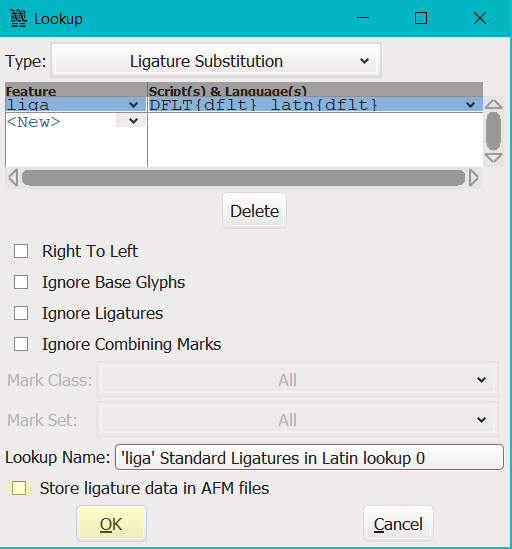Open the DFLT{dflt} latn{dflt} script dropdown arrow

tap(470, 104)
